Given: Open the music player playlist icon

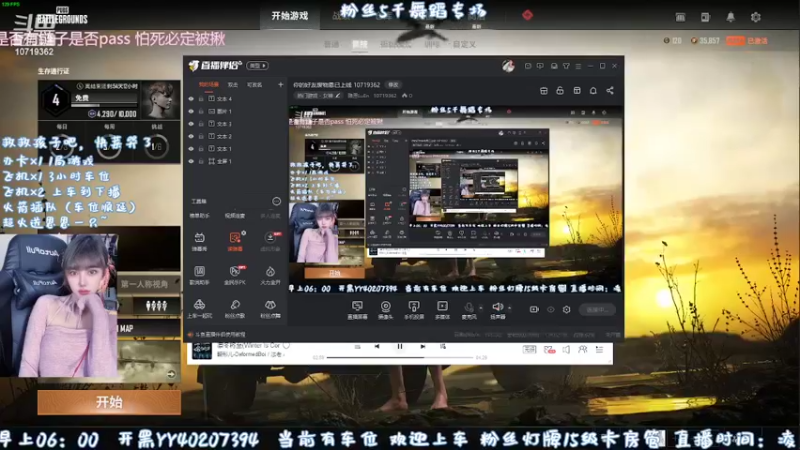Looking at the screenshot, I should tap(599, 350).
